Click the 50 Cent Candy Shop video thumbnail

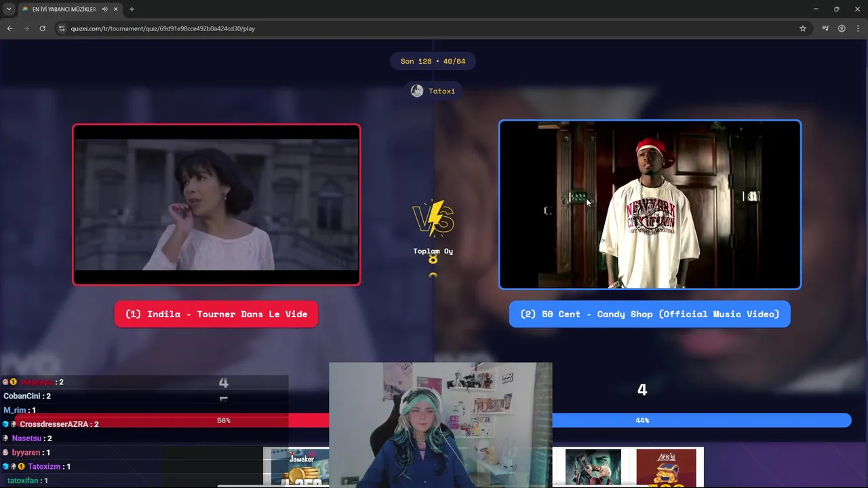[x=650, y=205]
